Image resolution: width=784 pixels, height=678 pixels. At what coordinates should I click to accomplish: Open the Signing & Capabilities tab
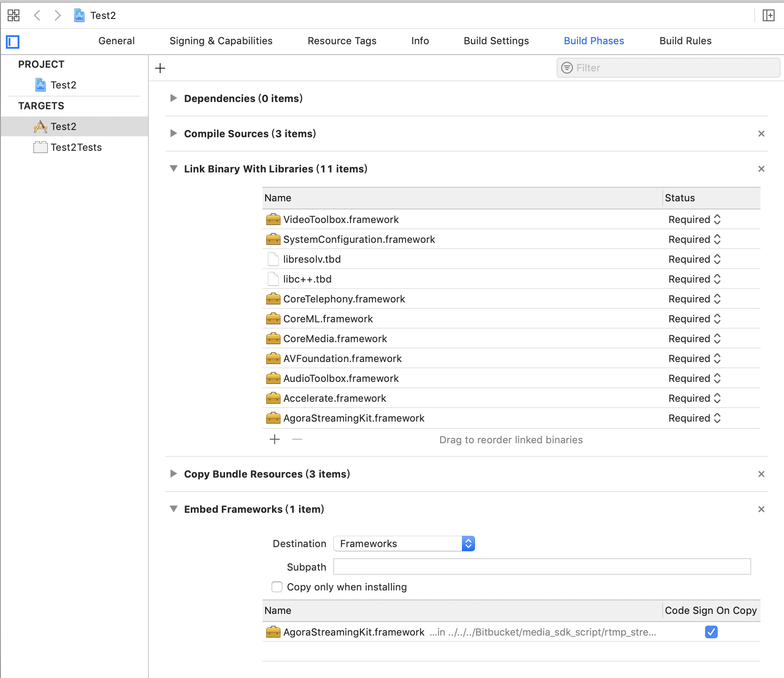[x=221, y=41]
